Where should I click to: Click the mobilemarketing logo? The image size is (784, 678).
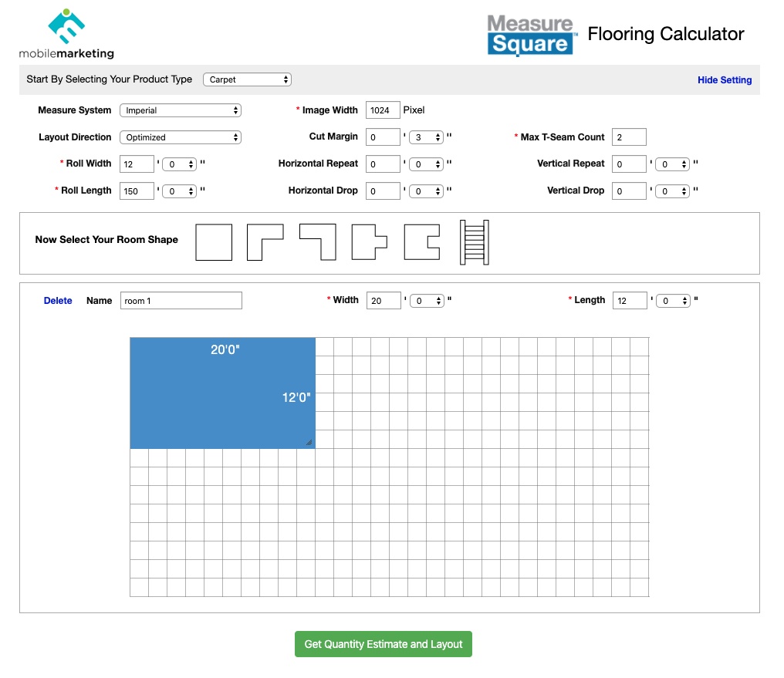click(66, 34)
